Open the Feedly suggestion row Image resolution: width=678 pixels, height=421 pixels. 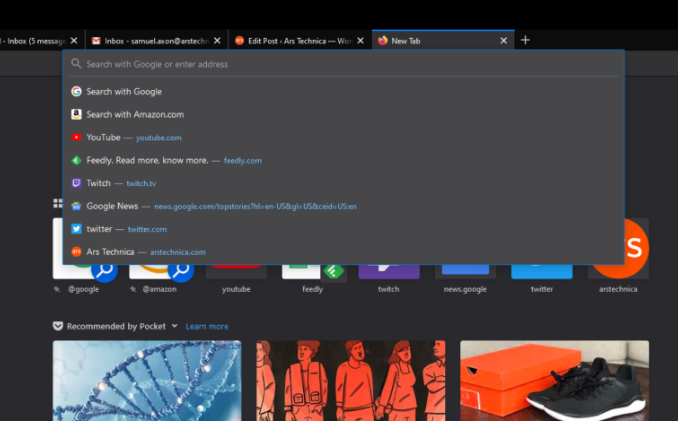(x=344, y=160)
